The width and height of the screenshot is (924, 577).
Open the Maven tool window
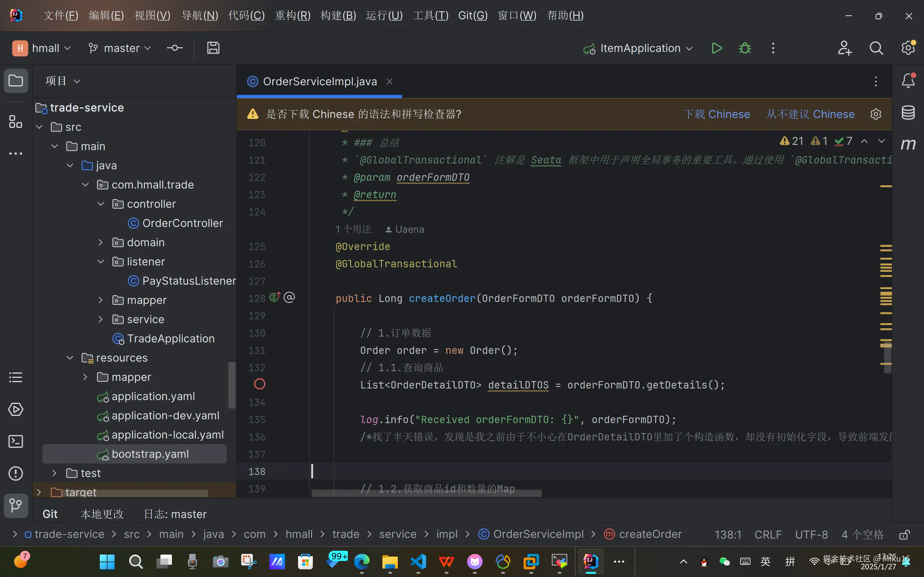tap(908, 144)
